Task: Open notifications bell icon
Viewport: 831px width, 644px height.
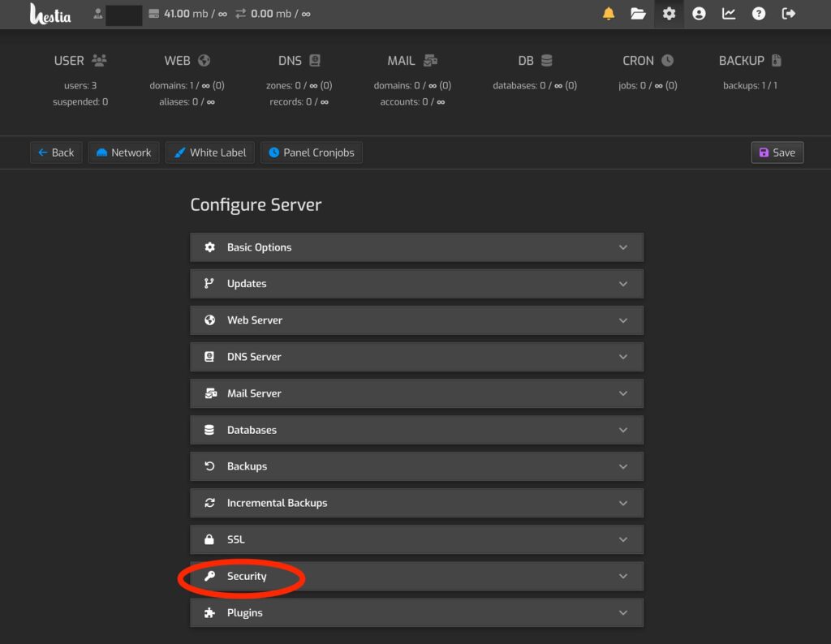Action: coord(609,14)
